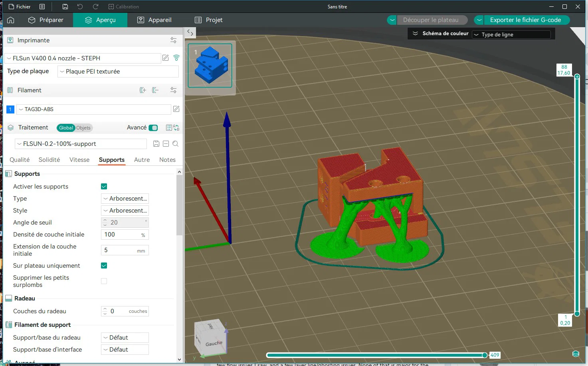This screenshot has width=588, height=366.
Task: Click the Extension de la couche initiale field
Action: click(125, 250)
